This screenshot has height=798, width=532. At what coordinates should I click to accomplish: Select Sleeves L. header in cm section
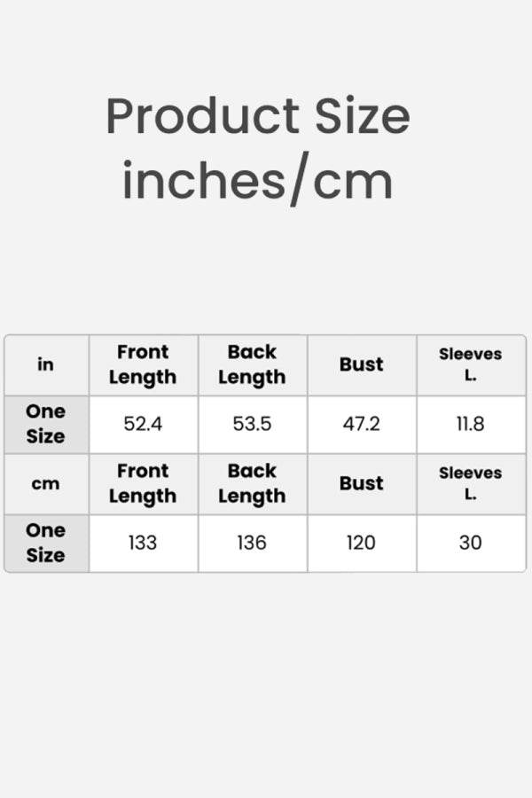tap(470, 483)
